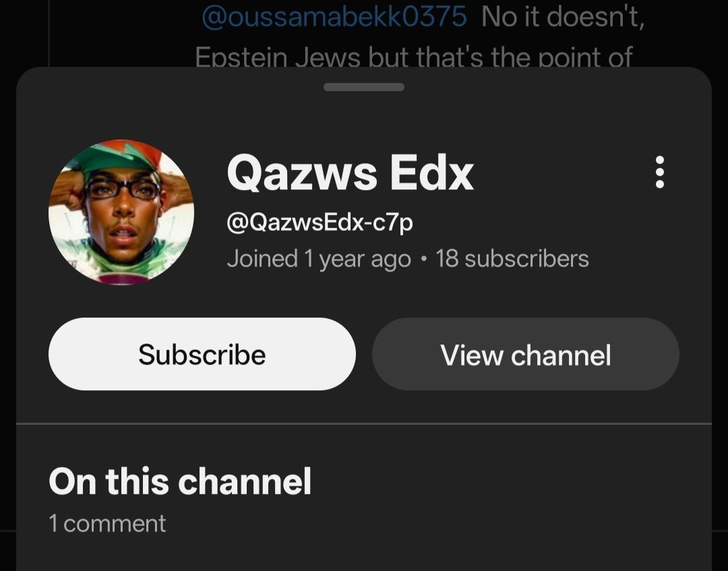Subscribe to the Qazws Edx channel

(x=202, y=354)
